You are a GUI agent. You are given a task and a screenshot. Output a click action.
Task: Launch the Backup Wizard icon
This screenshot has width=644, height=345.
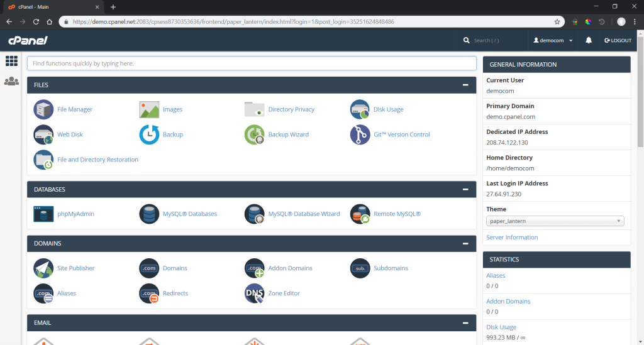click(254, 134)
